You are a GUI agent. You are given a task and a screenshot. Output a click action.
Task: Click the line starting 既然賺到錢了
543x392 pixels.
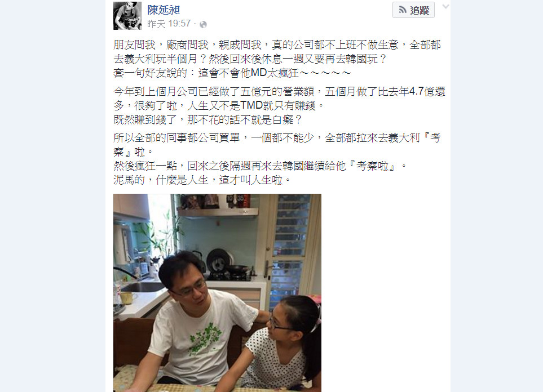208,120
